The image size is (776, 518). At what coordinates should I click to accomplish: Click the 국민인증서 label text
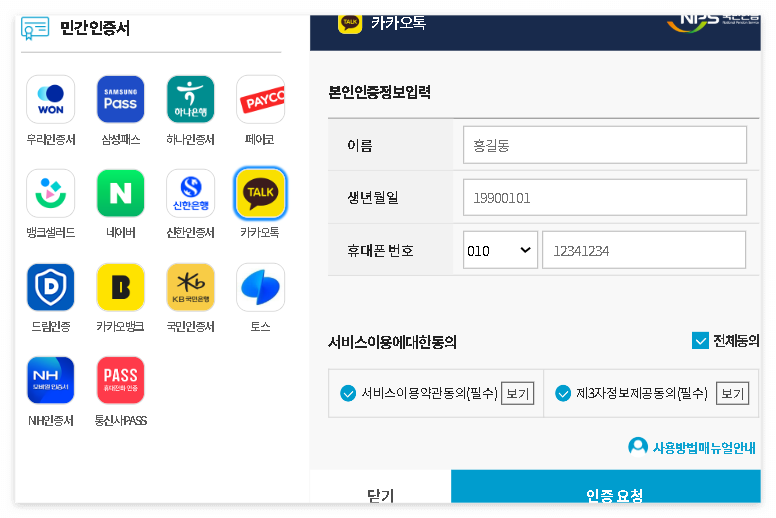point(191,327)
